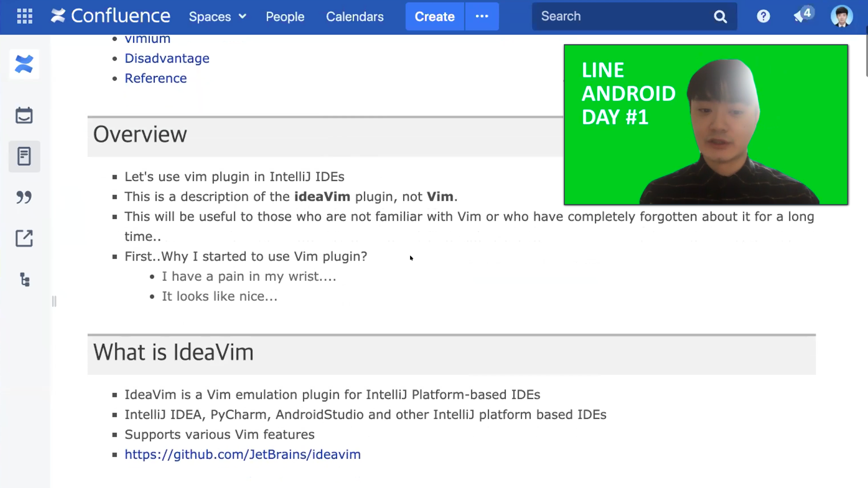Click 'Supports various Vim features' bullet
The image size is (868, 488).
coord(220,434)
